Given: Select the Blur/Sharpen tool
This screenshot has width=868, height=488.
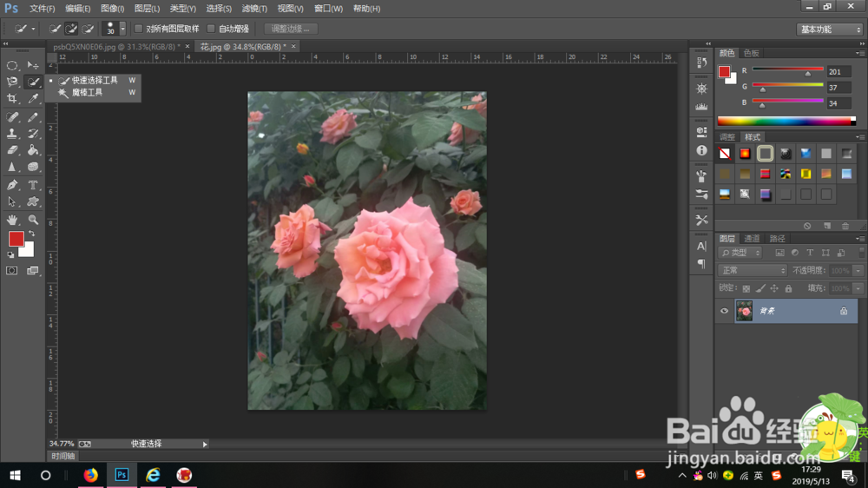Looking at the screenshot, I should pyautogui.click(x=11, y=167).
